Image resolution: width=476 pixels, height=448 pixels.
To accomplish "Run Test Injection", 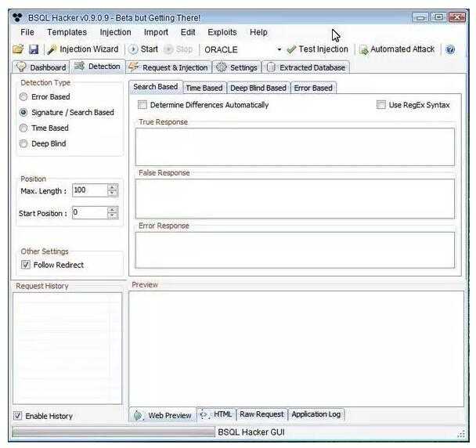I will tap(318, 49).
